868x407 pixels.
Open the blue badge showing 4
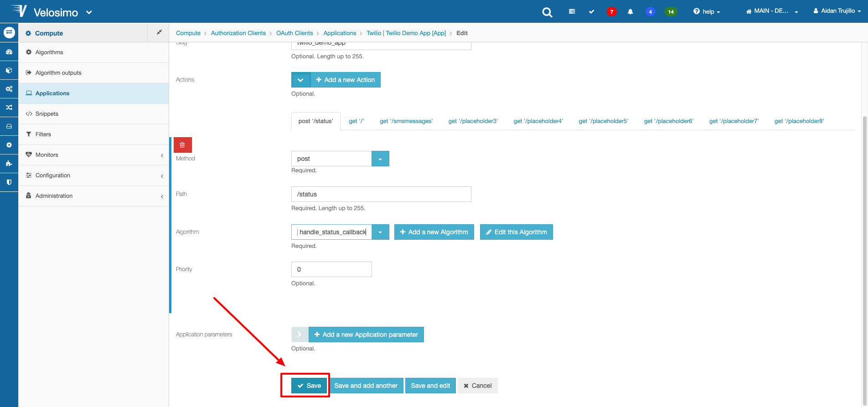tap(650, 12)
